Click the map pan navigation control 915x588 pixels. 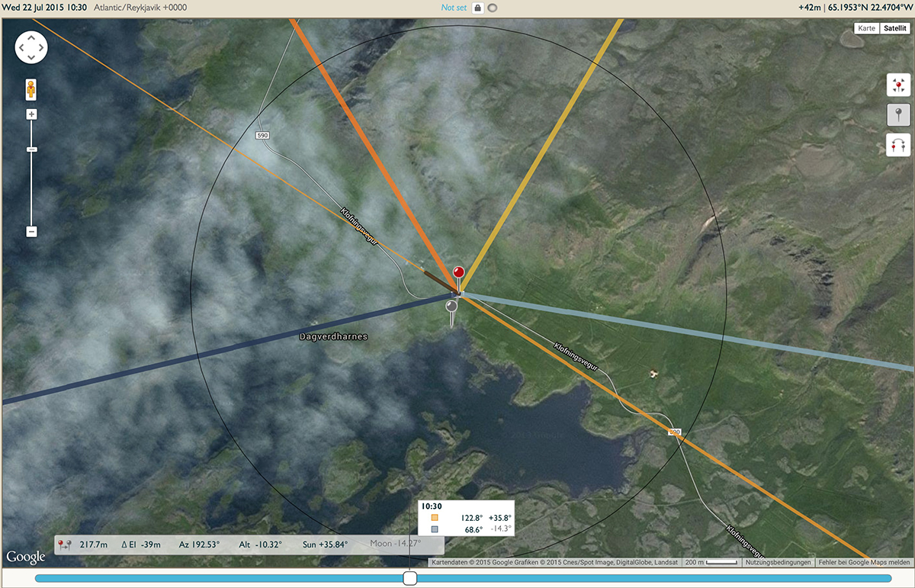(x=31, y=49)
